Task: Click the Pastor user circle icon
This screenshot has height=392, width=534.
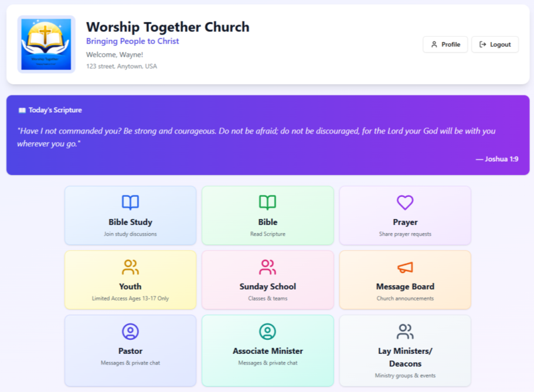Action: tap(130, 332)
